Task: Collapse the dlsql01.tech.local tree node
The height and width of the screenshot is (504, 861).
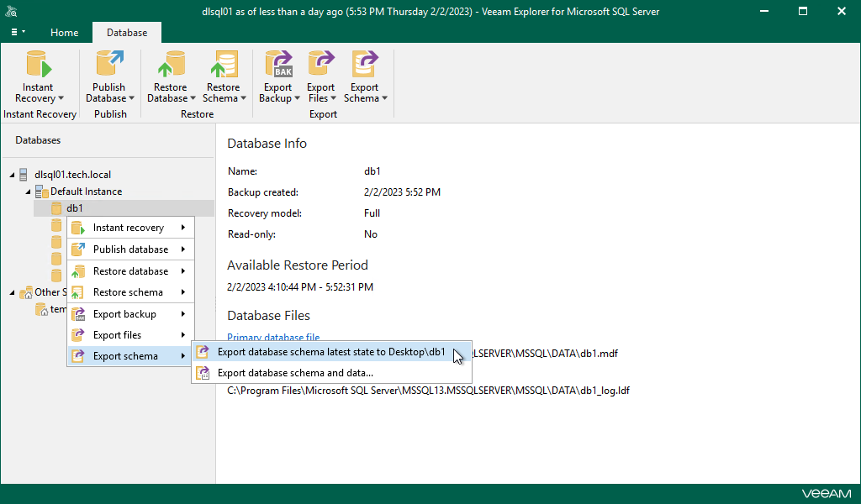Action: (x=12, y=175)
